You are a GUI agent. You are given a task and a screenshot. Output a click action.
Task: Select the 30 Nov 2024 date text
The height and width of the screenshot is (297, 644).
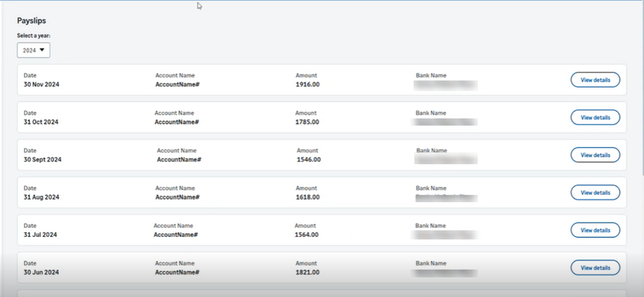click(41, 84)
